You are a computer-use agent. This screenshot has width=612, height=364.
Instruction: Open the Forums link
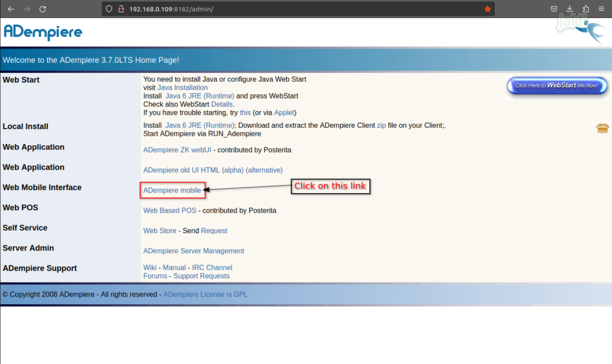click(x=155, y=276)
